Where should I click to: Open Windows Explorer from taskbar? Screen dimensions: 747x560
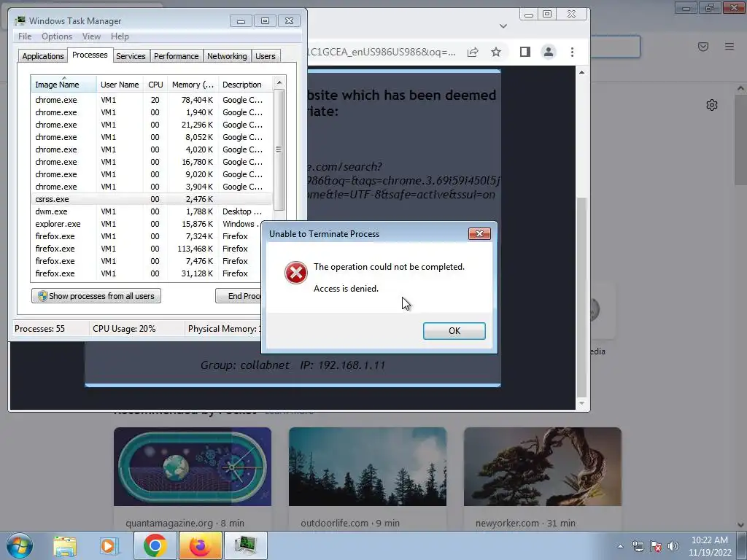[65, 545]
